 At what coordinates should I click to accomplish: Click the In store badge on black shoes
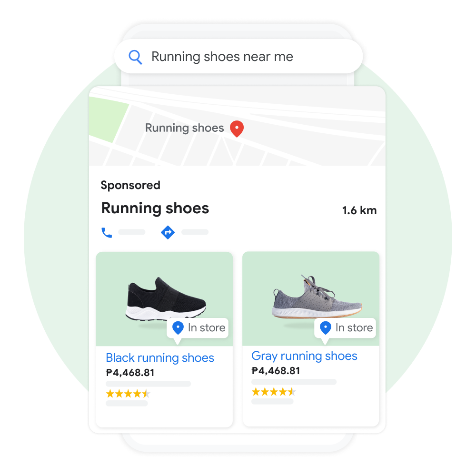click(x=198, y=328)
